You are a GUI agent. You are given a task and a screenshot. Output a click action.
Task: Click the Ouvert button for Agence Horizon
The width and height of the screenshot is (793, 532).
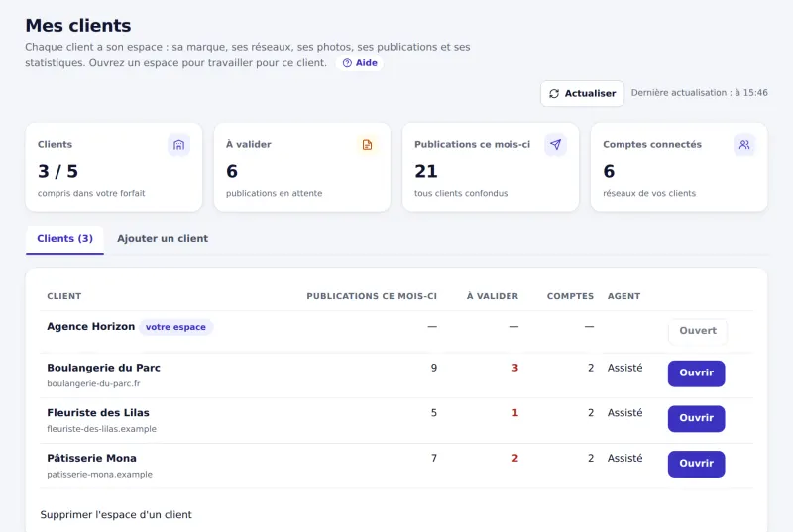698,331
